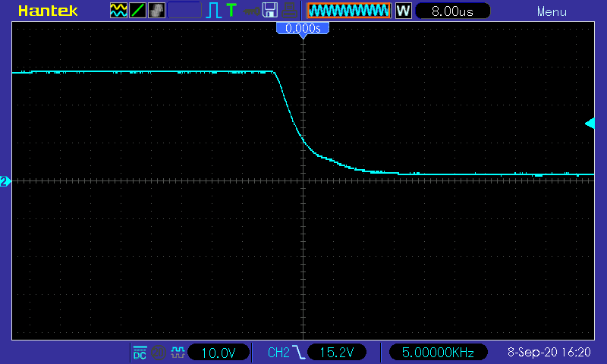Screen dimensions: 607x364
Task: Select the green diagonal line icon
Action: [x=137, y=11]
